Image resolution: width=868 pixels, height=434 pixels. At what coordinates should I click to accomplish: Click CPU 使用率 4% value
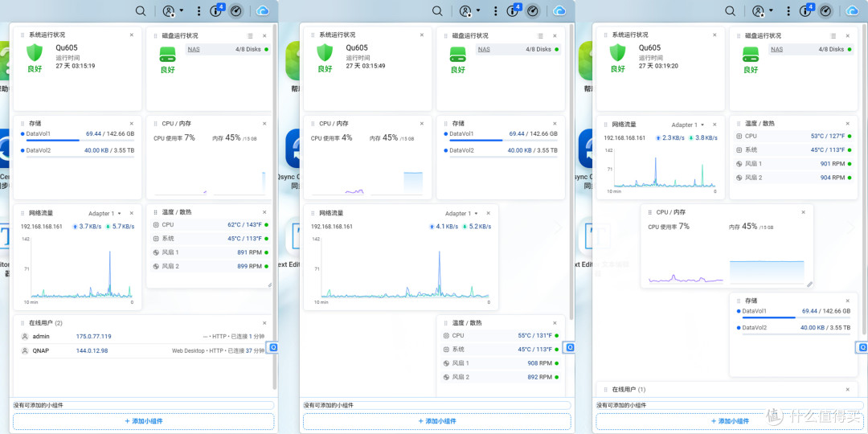[347, 137]
